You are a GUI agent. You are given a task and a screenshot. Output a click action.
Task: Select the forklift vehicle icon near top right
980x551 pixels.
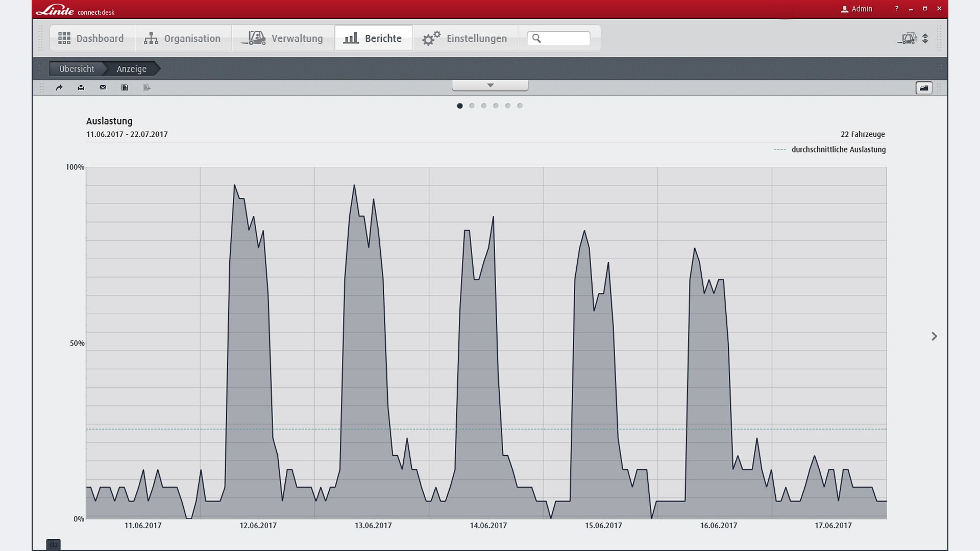pyautogui.click(x=908, y=38)
